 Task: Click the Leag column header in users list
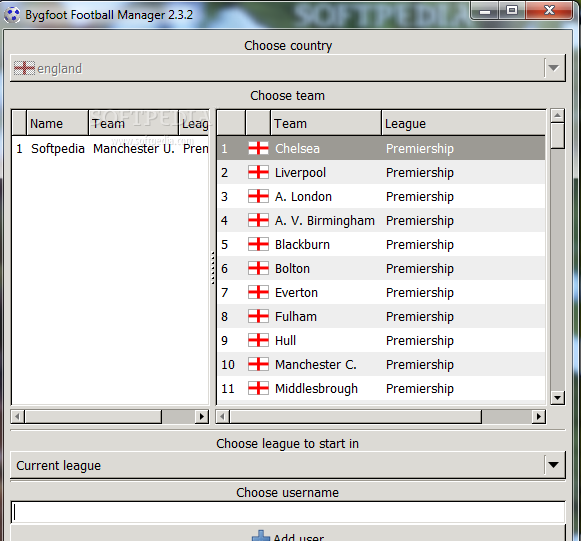[x=194, y=123]
